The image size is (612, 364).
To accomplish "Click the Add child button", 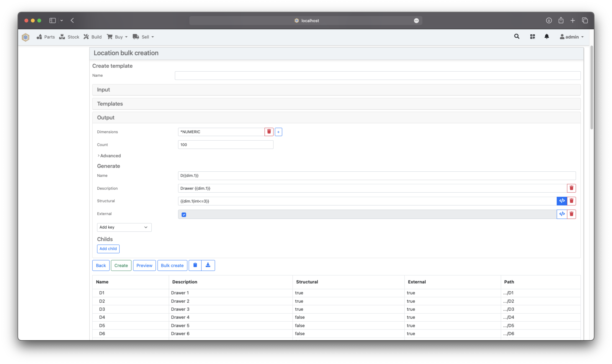I will coord(108,249).
